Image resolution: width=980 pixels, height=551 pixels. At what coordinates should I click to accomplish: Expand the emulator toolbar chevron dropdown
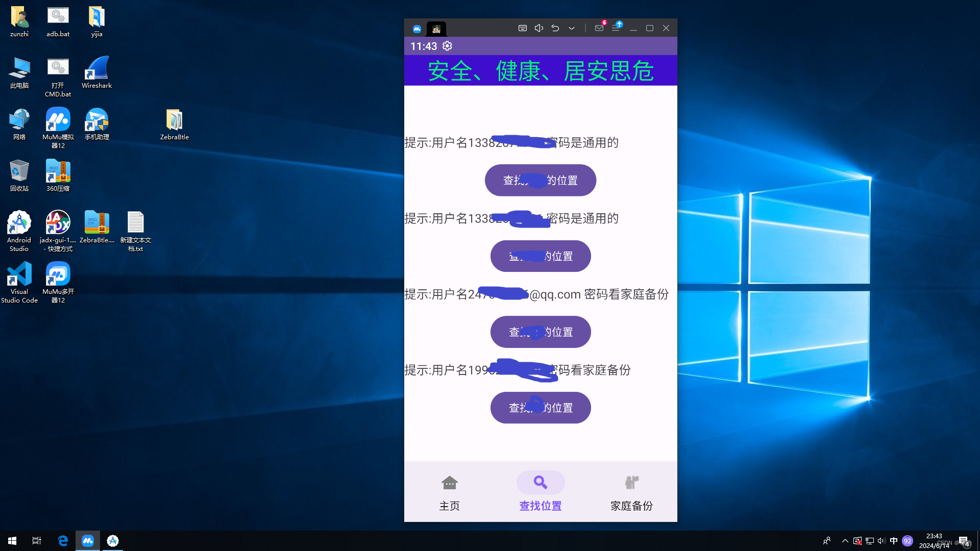pyautogui.click(x=572, y=28)
